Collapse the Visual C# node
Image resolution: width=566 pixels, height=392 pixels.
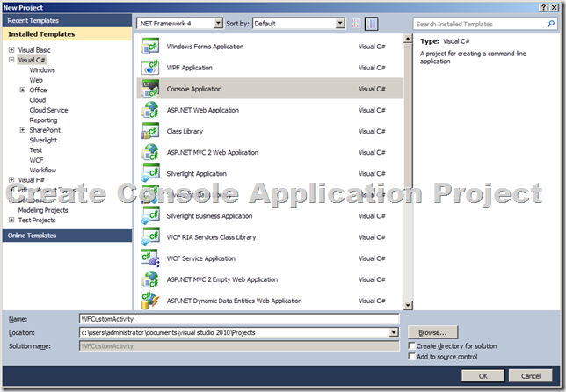click(11, 60)
